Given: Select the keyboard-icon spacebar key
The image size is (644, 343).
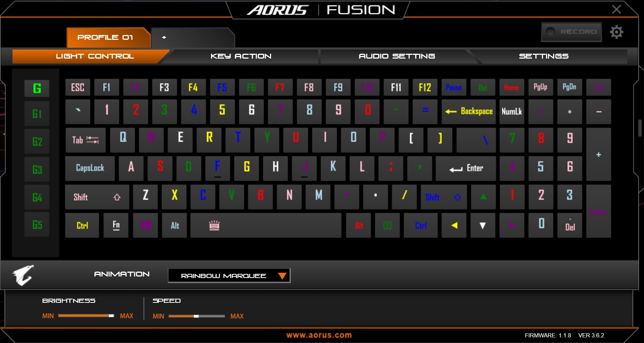Looking at the screenshot, I should [x=266, y=225].
